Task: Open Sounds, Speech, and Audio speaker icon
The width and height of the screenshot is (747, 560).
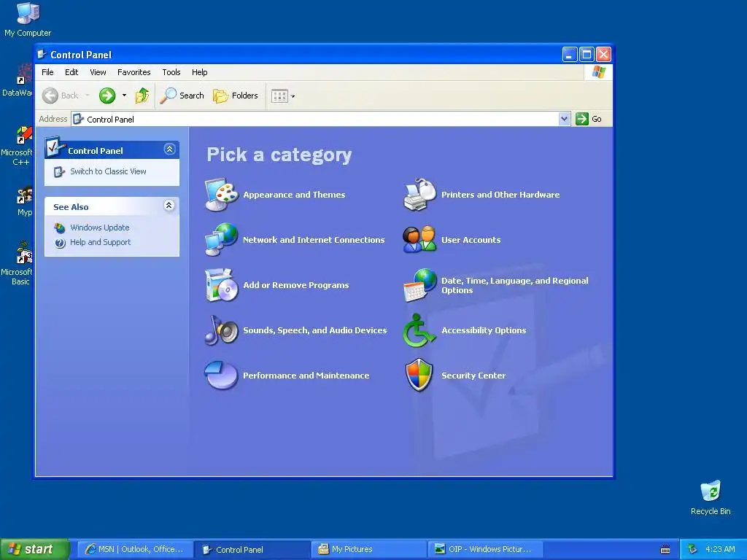Action: (x=222, y=330)
